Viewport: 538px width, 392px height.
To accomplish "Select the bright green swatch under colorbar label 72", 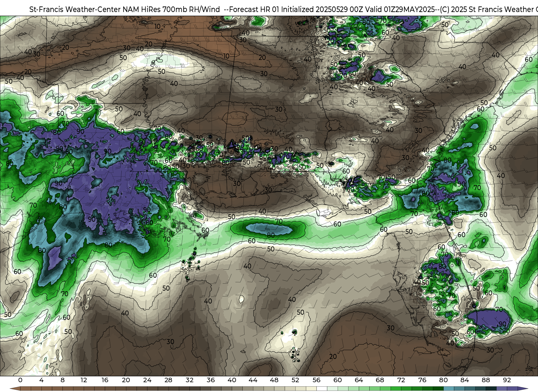I will coord(396,389).
